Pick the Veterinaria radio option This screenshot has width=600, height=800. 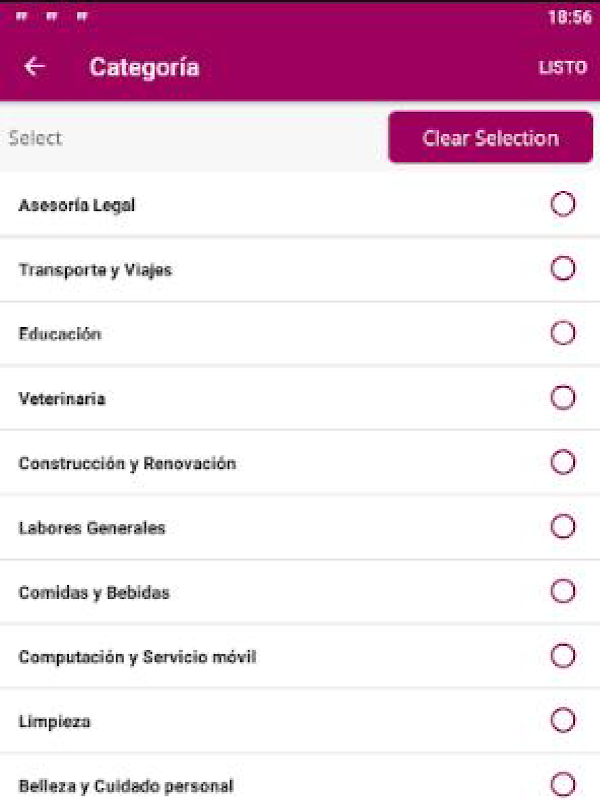click(x=563, y=398)
